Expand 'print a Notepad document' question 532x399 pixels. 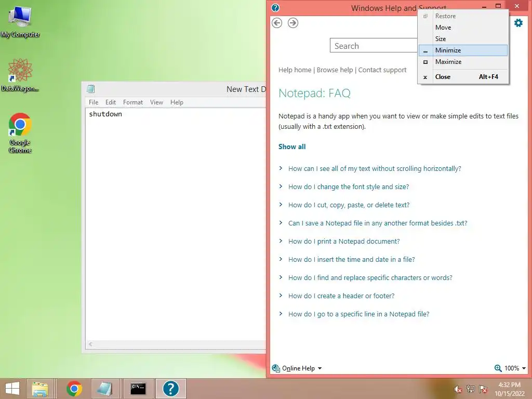[x=344, y=241]
